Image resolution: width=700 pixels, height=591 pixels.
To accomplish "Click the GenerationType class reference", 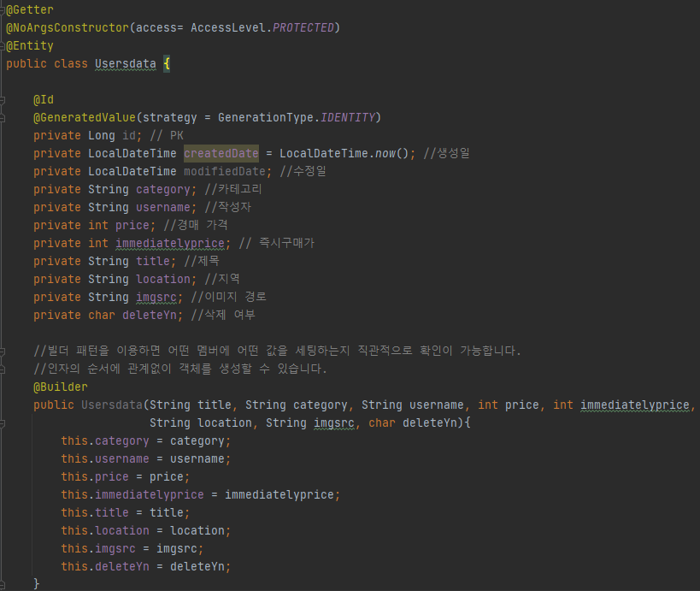I will (x=266, y=117).
